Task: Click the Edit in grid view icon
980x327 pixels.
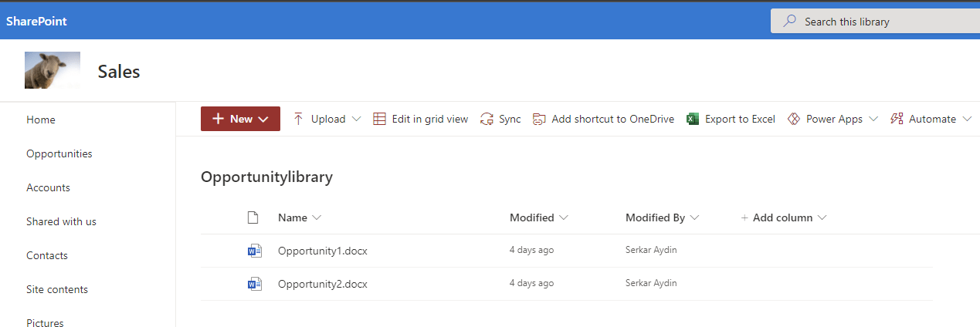Action: (379, 119)
